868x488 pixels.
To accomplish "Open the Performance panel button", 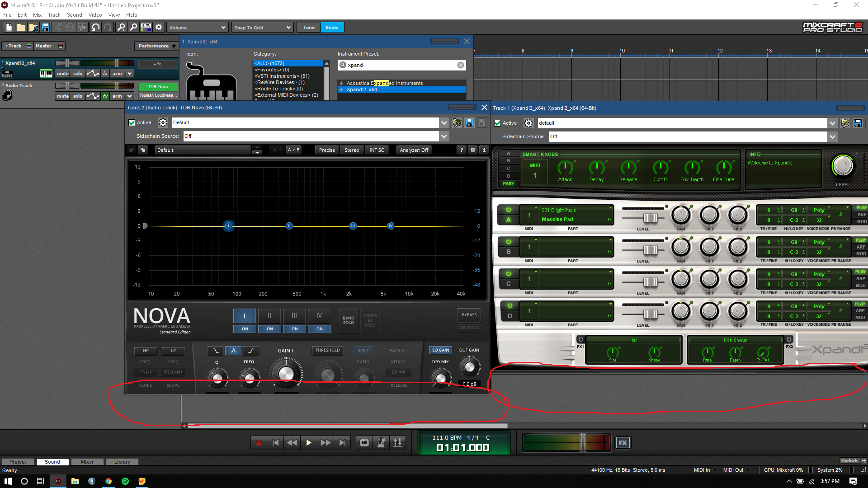I will point(157,46).
